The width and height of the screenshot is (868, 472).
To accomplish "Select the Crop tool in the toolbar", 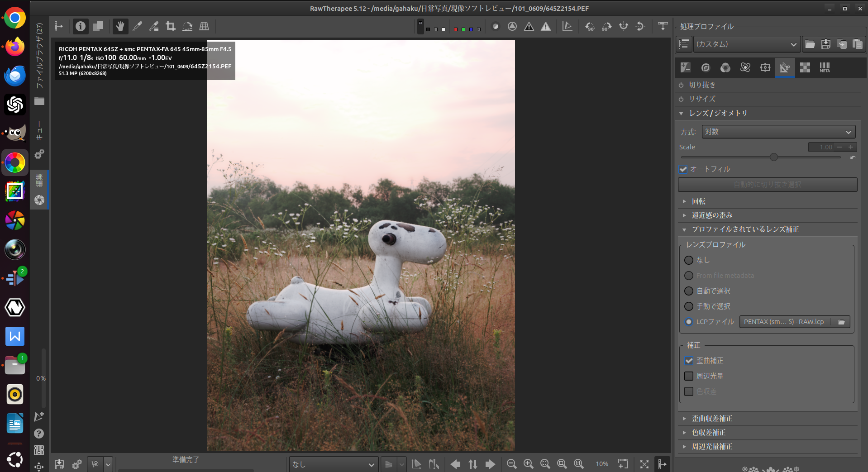I will [x=170, y=26].
